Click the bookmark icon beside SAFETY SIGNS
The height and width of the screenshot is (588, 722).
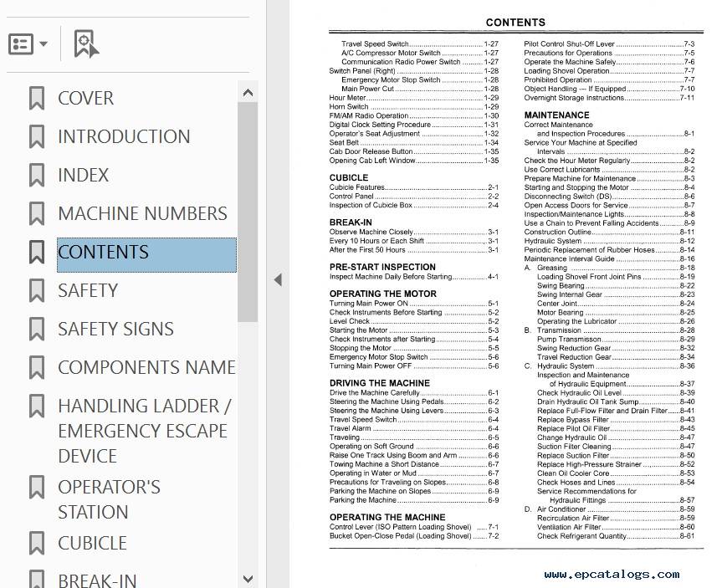[x=37, y=329]
